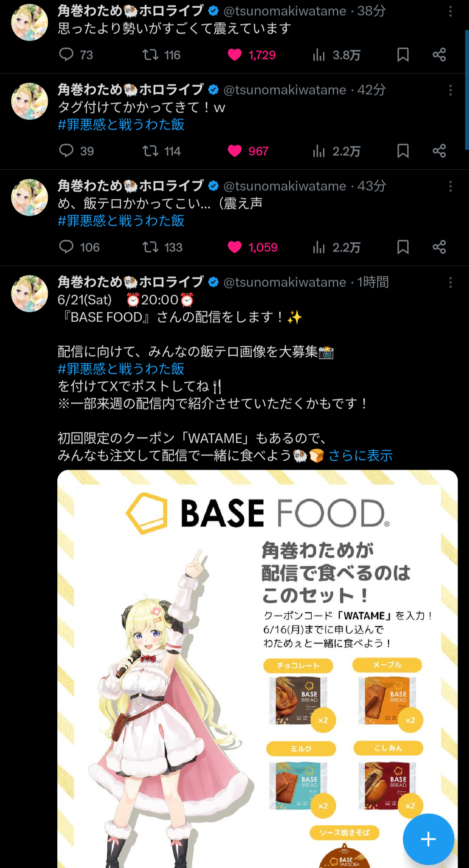Open replies on the tweet with 73 comments
469x868 pixels.
coord(76,55)
